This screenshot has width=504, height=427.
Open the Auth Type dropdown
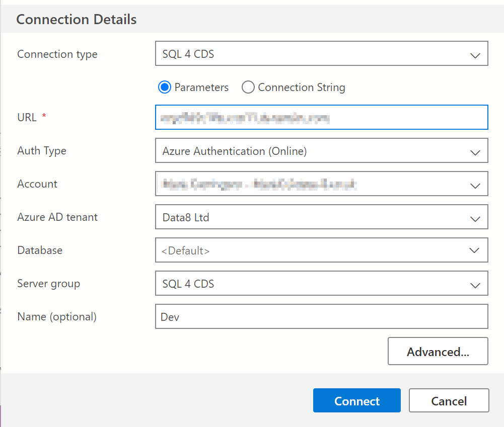point(321,150)
